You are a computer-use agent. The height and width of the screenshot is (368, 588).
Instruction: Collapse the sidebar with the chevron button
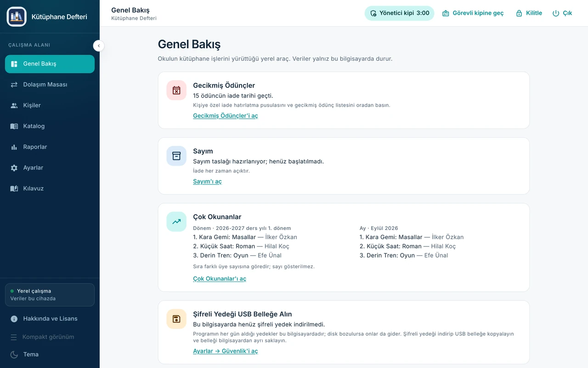pyautogui.click(x=99, y=46)
